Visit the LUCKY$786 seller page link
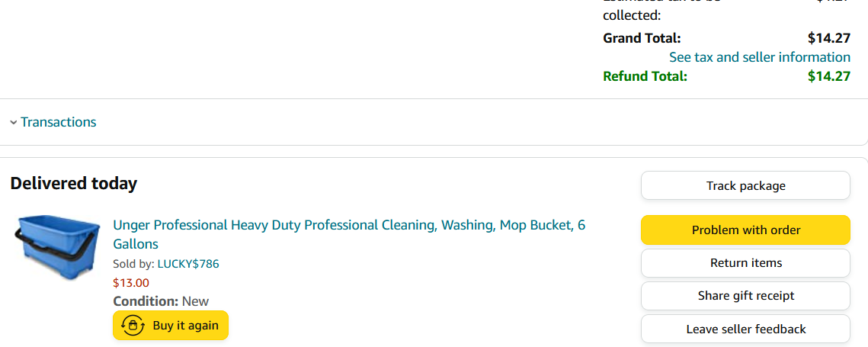The height and width of the screenshot is (347, 868). [x=188, y=264]
